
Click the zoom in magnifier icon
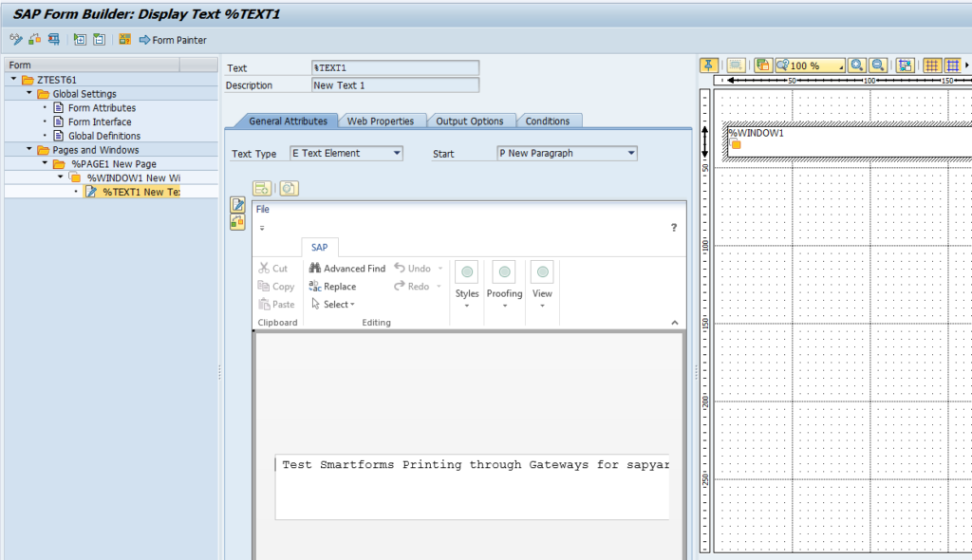[857, 65]
